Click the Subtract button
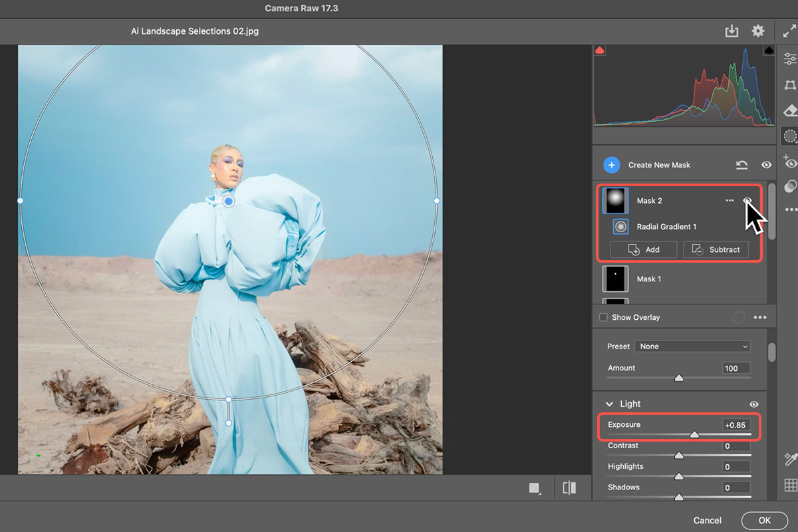 (716, 249)
